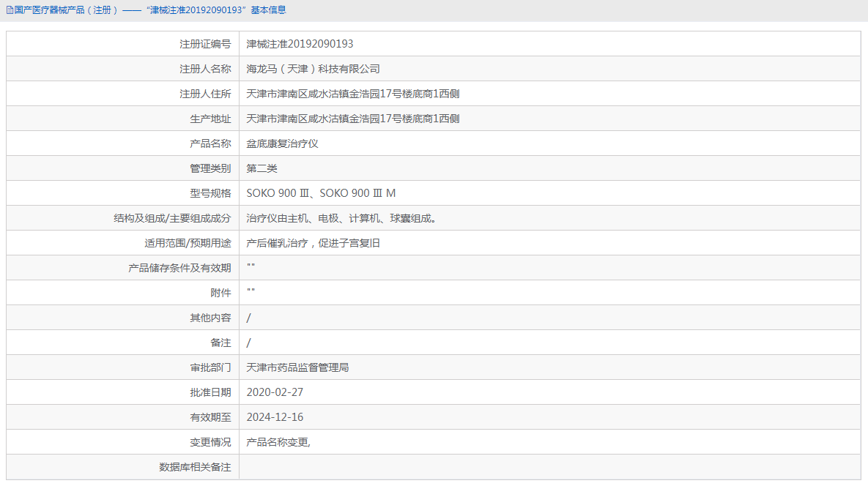Click the slash value in the 备注 row
The image size is (868, 486).
[248, 343]
